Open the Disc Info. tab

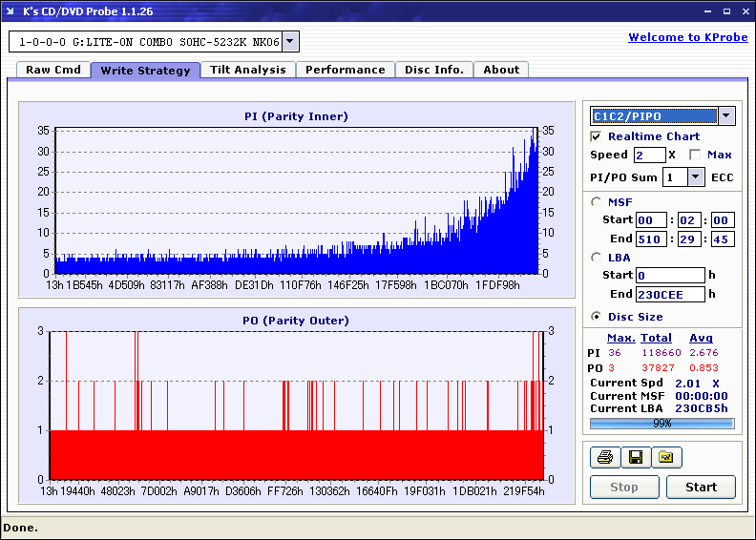[x=434, y=70]
